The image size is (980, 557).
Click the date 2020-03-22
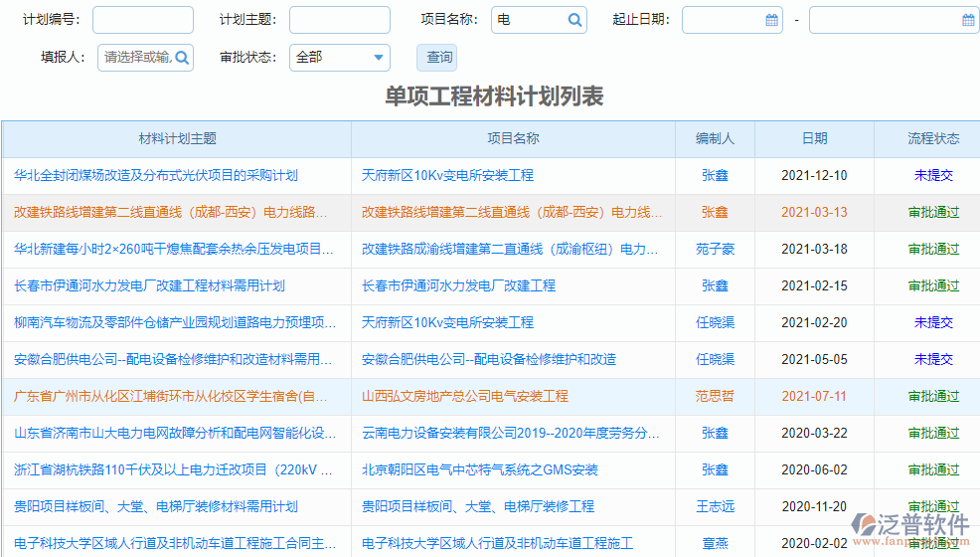coord(814,434)
